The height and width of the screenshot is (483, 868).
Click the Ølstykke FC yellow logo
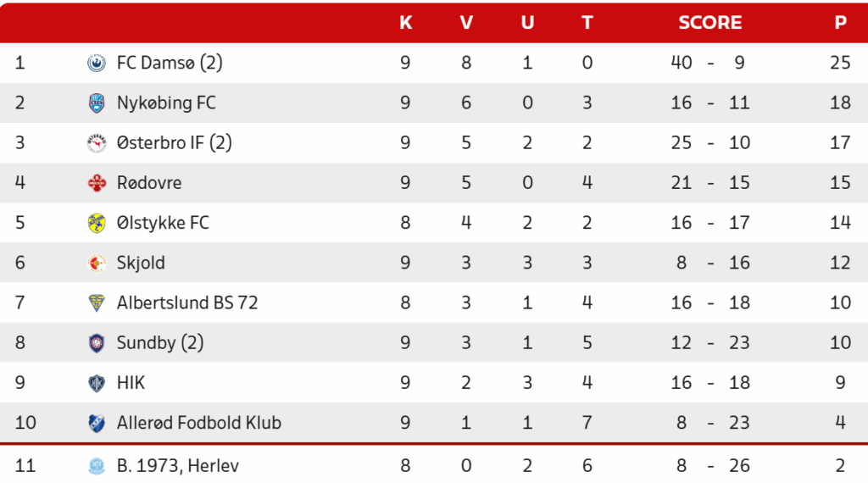(x=97, y=223)
